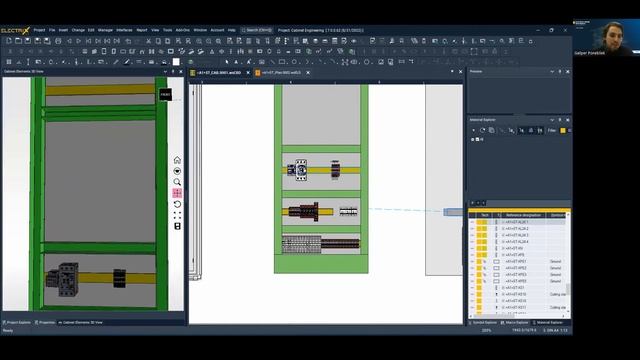The image size is (640, 360).
Task: Open the File menu
Action: pos(52,30)
